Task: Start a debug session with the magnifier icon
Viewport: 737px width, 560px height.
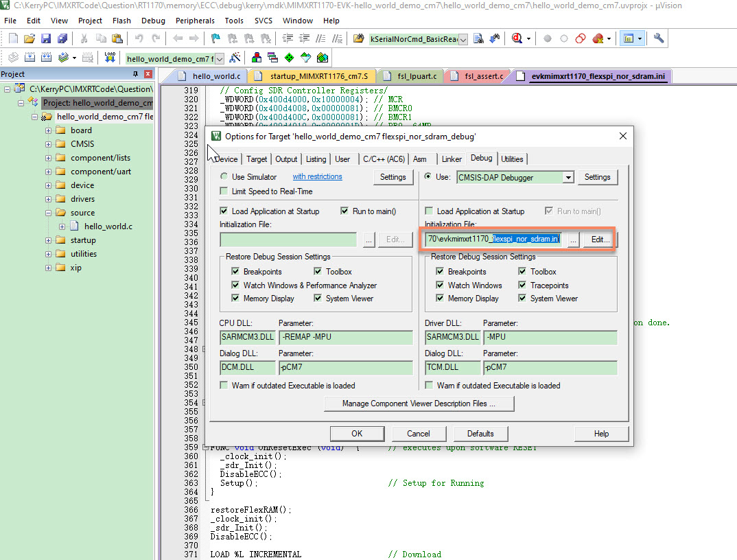Action: [x=515, y=39]
